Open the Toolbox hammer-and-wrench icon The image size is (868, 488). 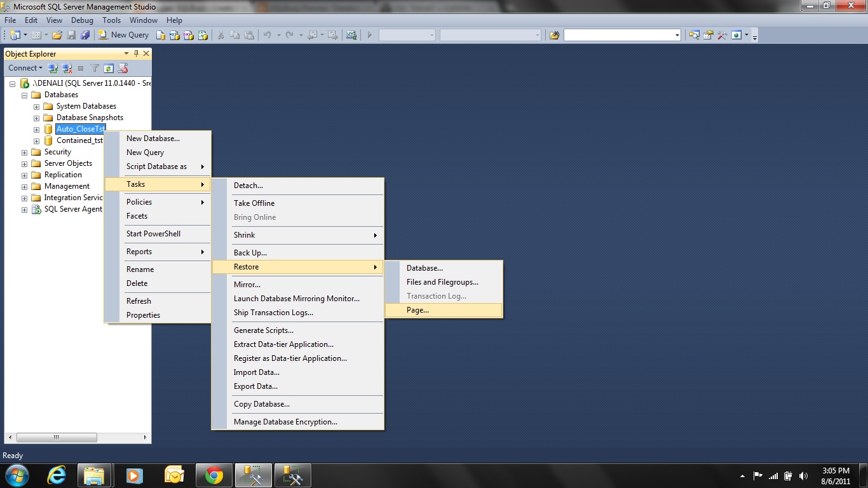tap(722, 35)
